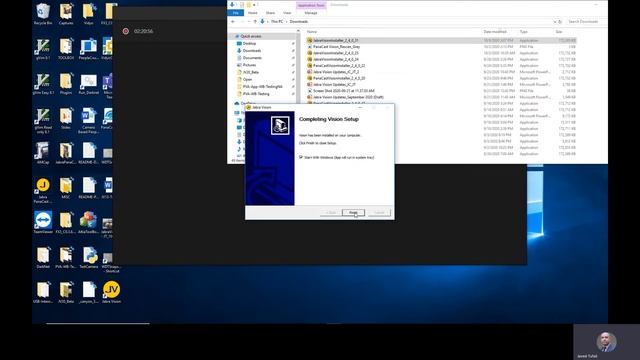This screenshot has height=360, width=640.
Task: Open the Recycle Bin desktop icon
Action: click(43, 14)
